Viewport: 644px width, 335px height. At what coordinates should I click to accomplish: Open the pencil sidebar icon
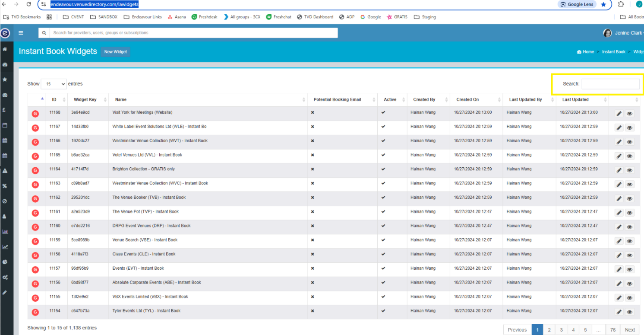5,292
